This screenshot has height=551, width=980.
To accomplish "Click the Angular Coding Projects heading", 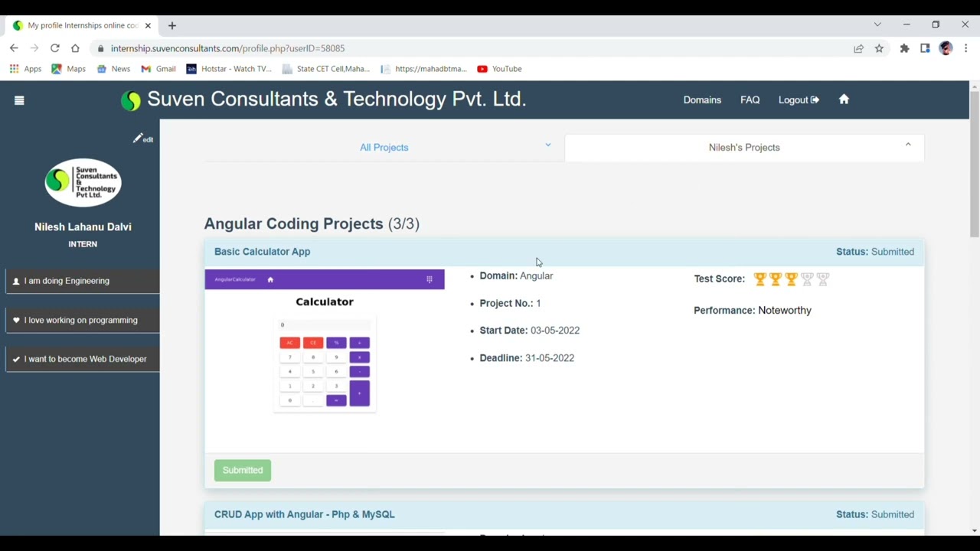I will (x=312, y=223).
